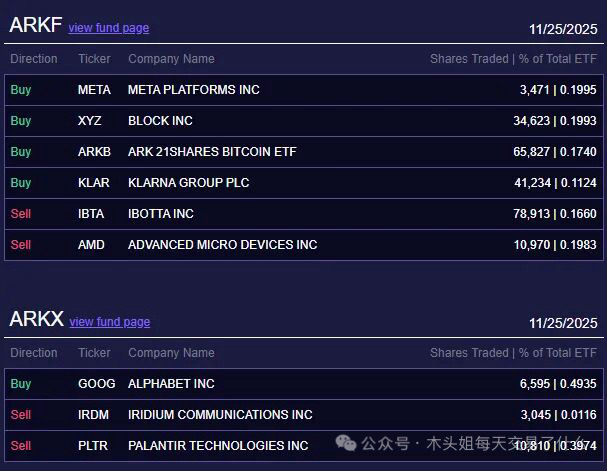Click the Sell label in the AMD row
607x471 pixels.
pos(20,245)
